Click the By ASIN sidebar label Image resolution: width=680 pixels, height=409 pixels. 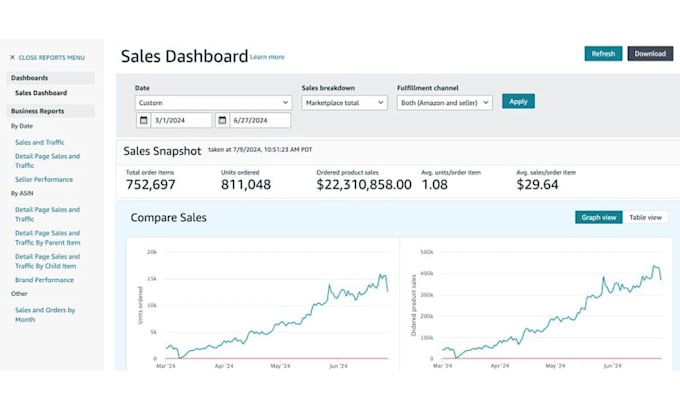[22, 193]
